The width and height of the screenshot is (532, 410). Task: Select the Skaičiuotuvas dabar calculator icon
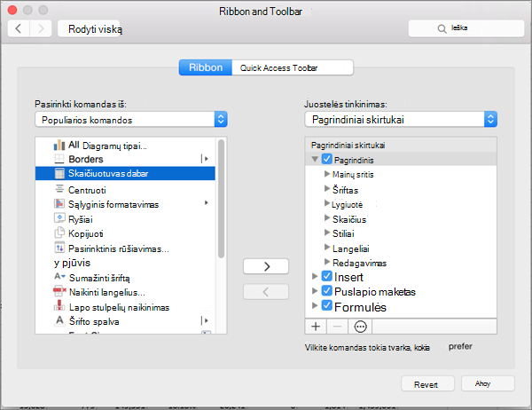tap(59, 173)
